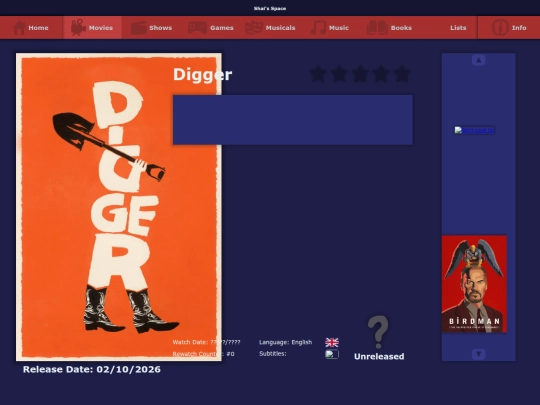Open the Music section

330,28
